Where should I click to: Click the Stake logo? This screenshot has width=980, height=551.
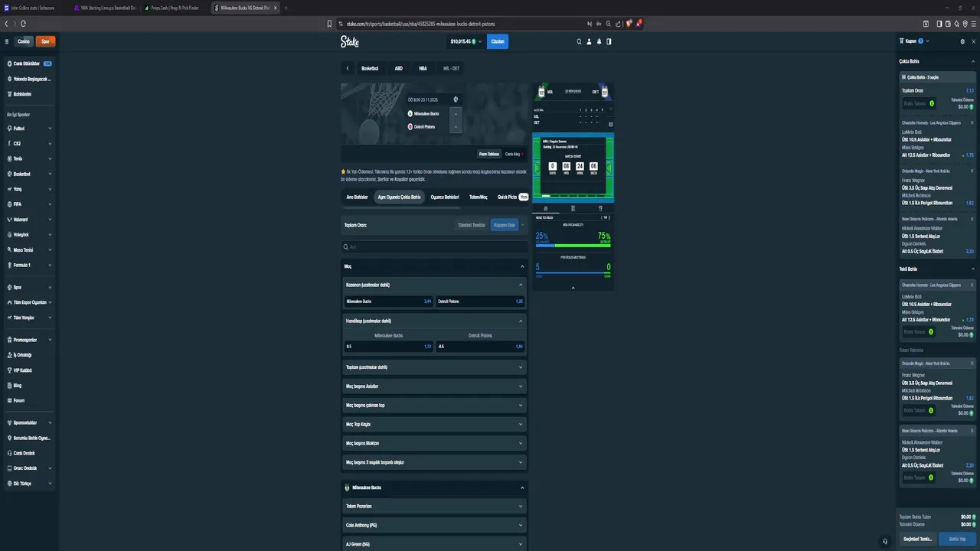pos(350,41)
